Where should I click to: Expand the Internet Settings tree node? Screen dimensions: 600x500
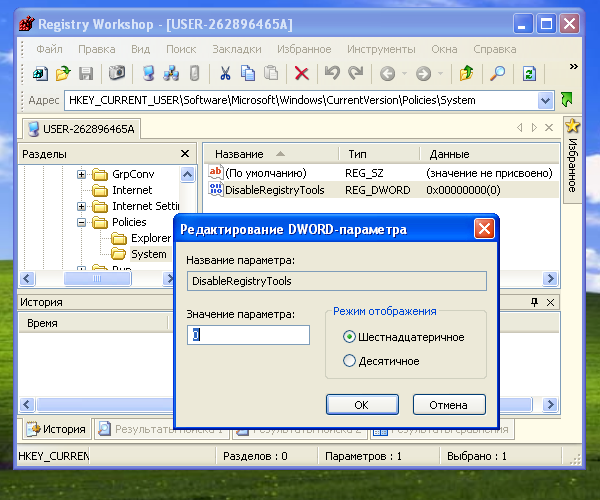81,207
